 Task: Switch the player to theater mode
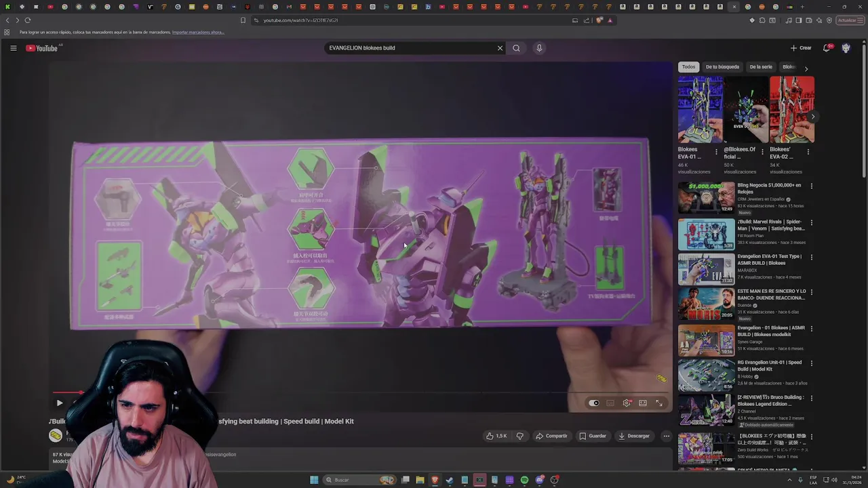[x=643, y=403]
